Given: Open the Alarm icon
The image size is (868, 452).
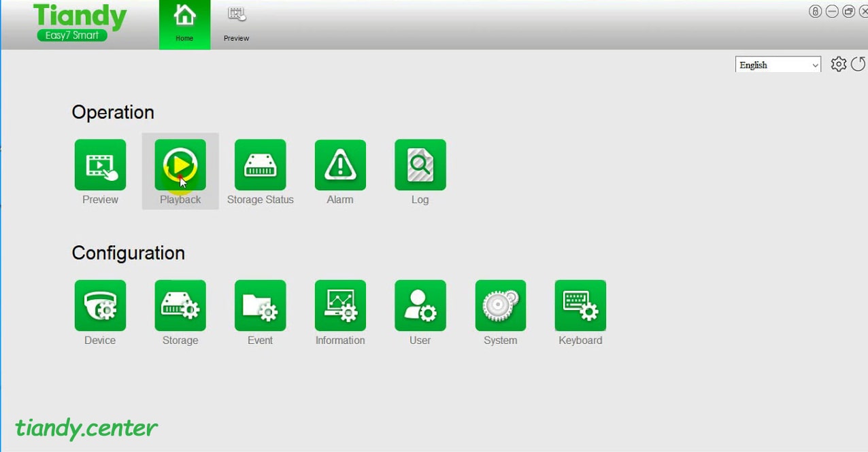Looking at the screenshot, I should pyautogui.click(x=340, y=164).
